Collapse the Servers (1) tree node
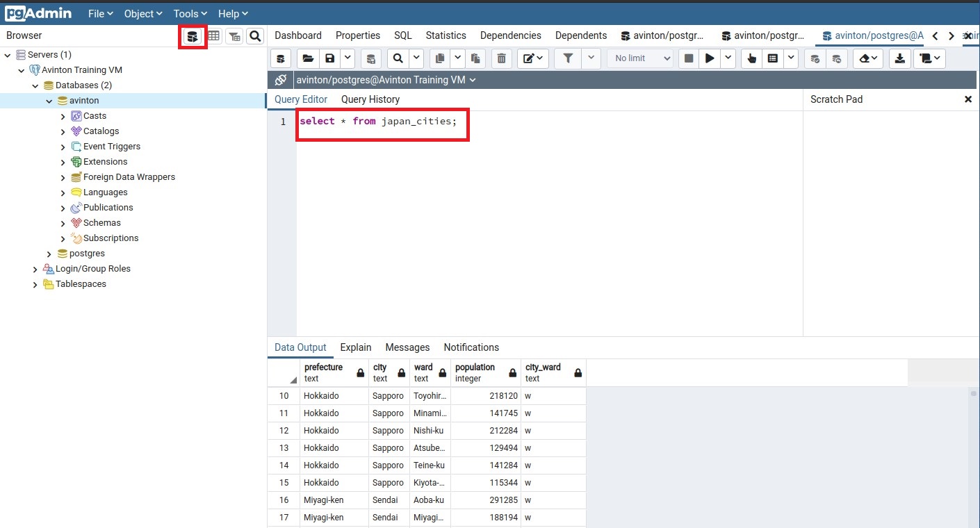 point(8,55)
